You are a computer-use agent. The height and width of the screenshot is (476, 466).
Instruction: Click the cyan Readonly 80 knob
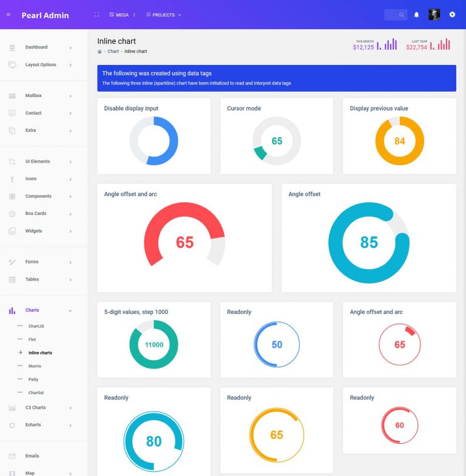coord(154,441)
